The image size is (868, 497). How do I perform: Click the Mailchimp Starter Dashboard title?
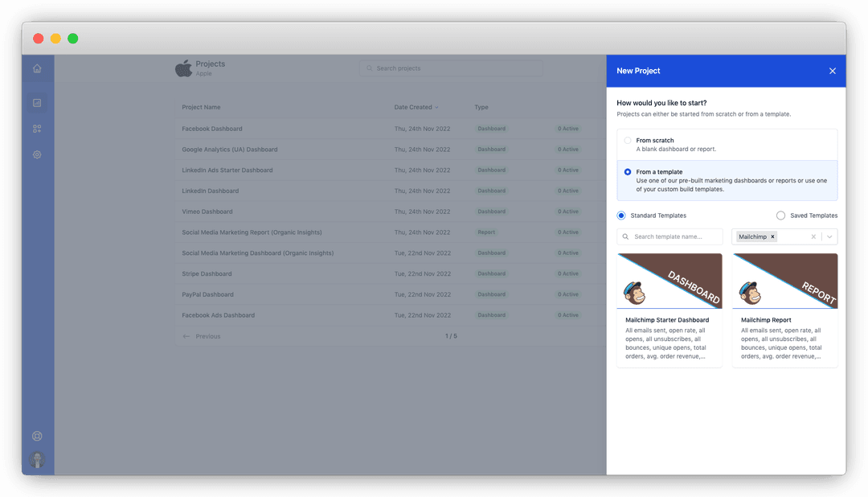[x=667, y=320]
